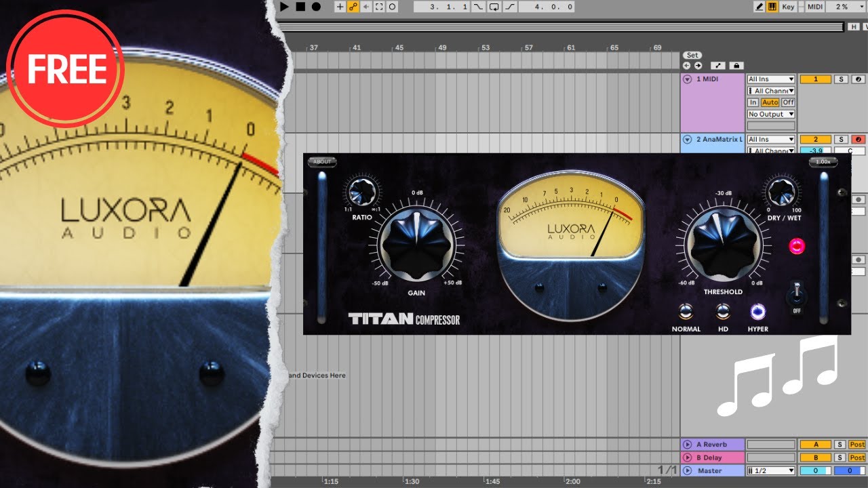The height and width of the screenshot is (488, 868).
Task: Set 1 MIDI monitor to Auto
Action: point(770,102)
